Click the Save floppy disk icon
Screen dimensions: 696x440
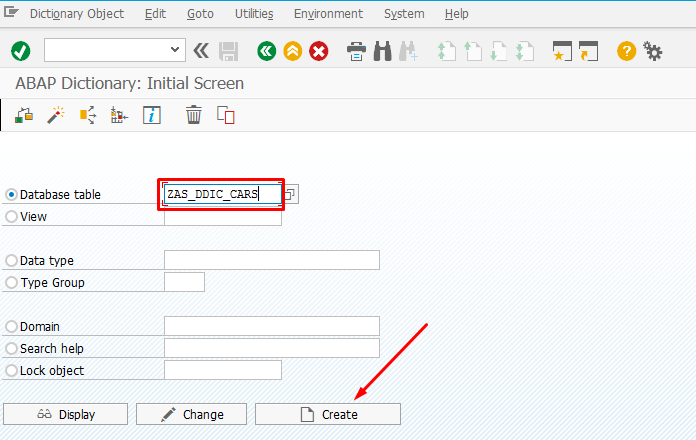click(229, 51)
